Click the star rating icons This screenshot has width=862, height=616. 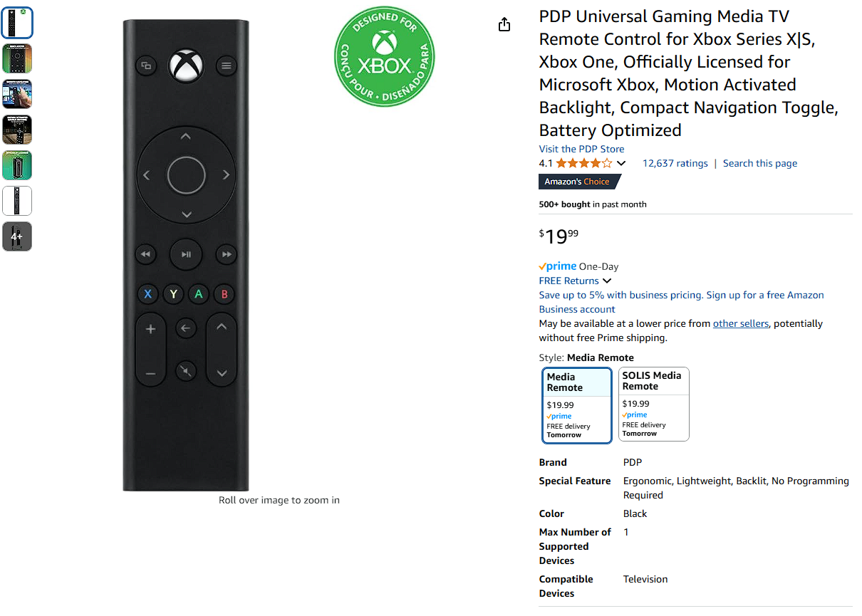tap(583, 163)
